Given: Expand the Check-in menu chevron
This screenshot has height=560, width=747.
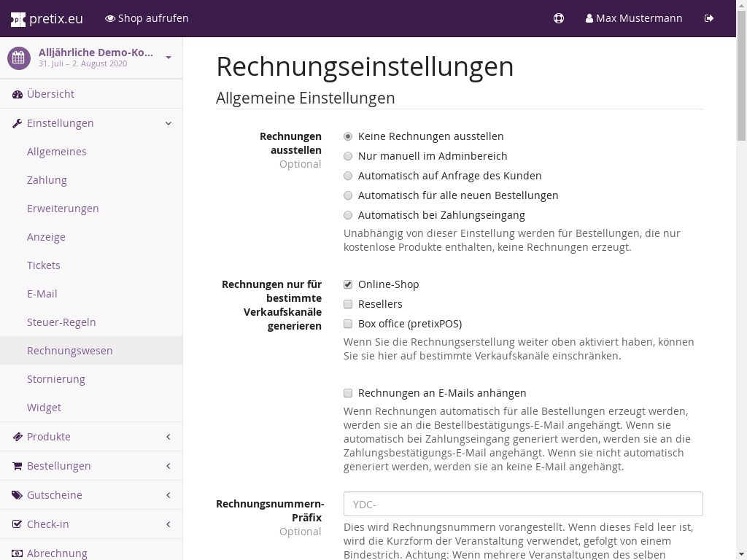Looking at the screenshot, I should [169, 524].
